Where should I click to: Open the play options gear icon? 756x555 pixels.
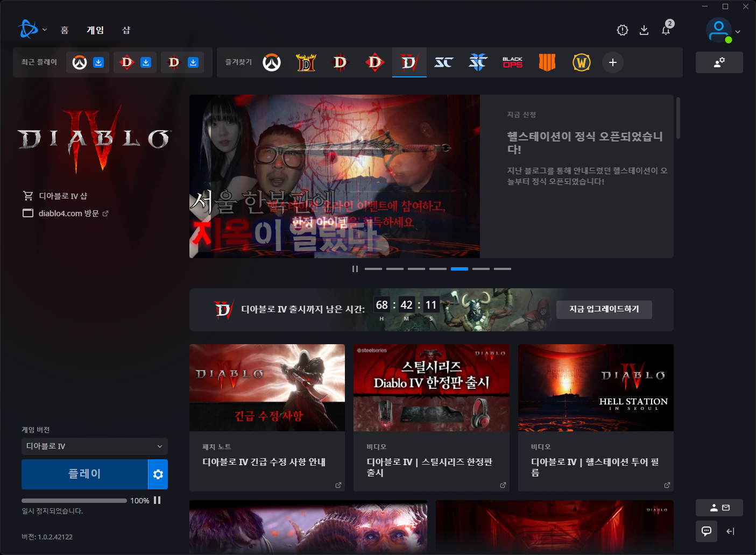tap(158, 474)
